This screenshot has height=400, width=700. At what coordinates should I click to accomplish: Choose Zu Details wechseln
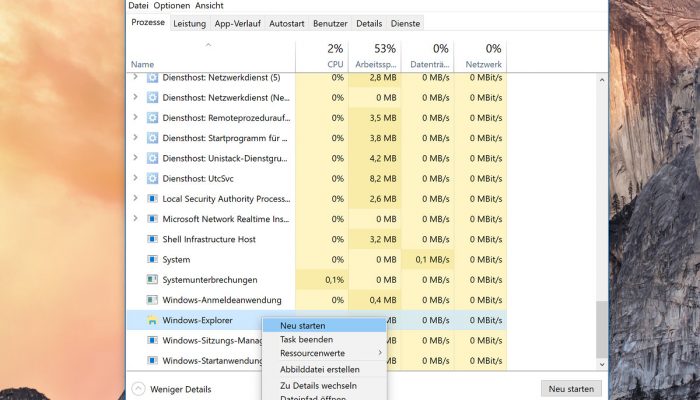point(325,386)
